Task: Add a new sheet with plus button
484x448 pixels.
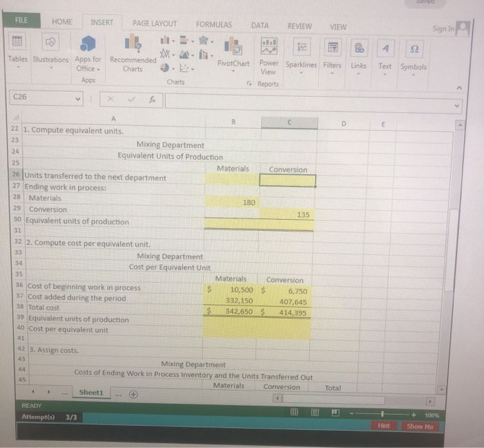Action: coord(133,394)
